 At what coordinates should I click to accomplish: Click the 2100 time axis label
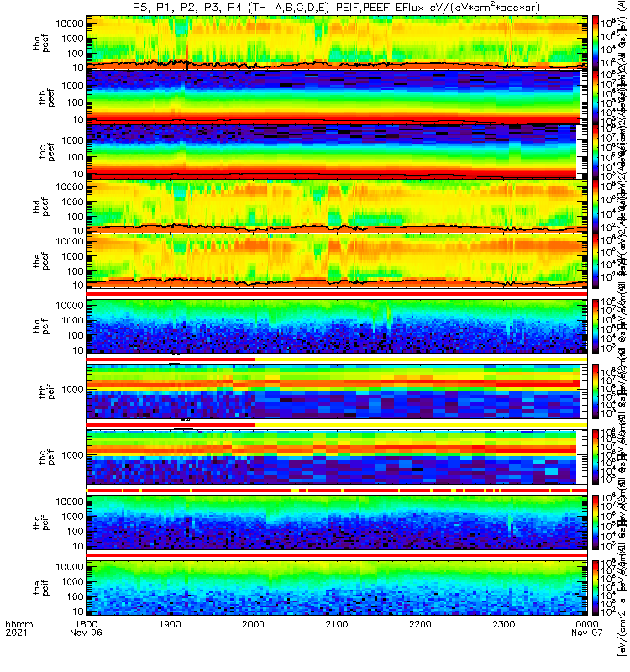(x=337, y=624)
